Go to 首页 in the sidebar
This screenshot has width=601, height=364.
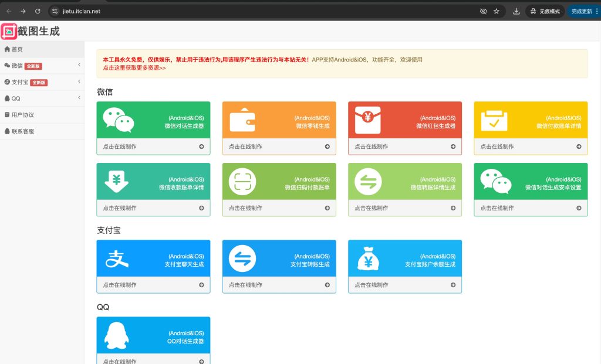tap(42, 49)
